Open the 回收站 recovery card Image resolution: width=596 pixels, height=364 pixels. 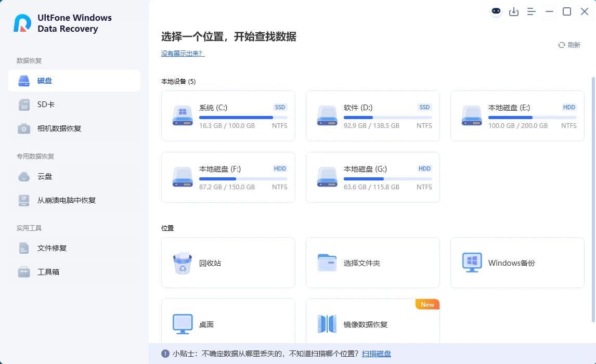coord(228,263)
